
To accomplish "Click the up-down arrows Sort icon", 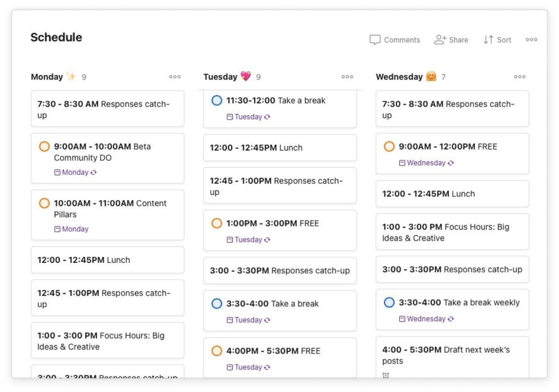I will pos(488,40).
